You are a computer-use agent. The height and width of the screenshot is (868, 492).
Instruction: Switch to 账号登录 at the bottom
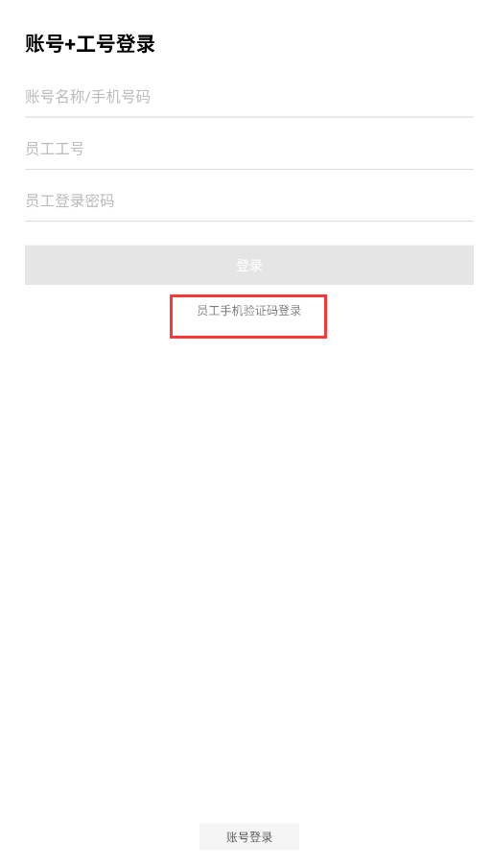(x=249, y=836)
